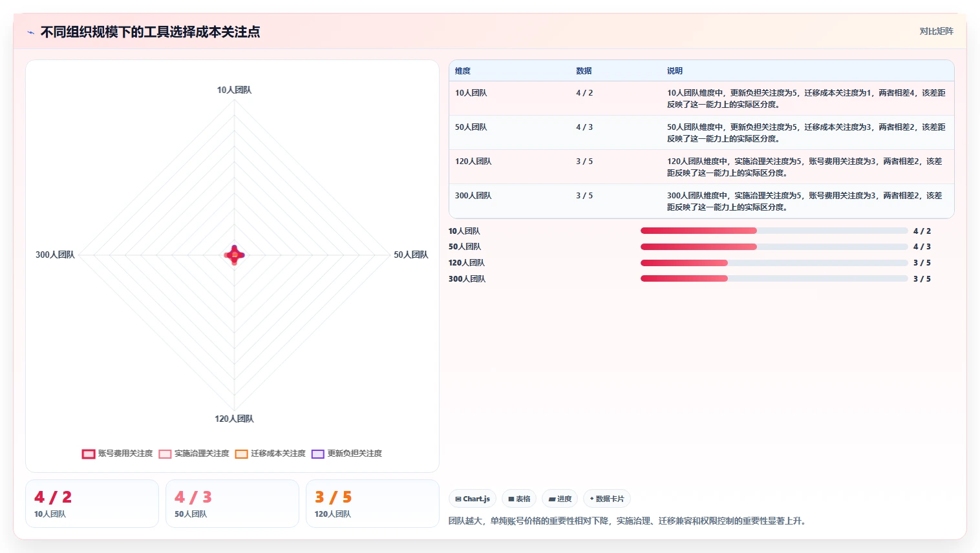The height and width of the screenshot is (553, 980).
Task: Click the description text of the 120人团队 table row
Action: click(805, 167)
